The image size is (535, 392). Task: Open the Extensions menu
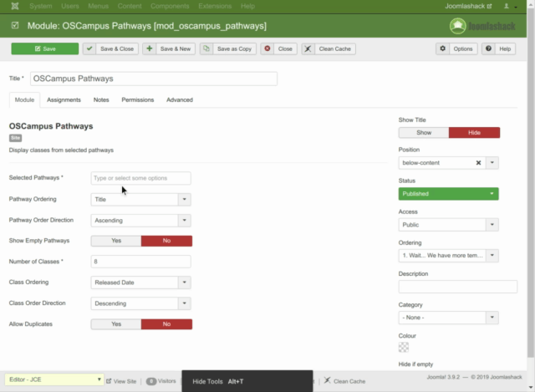click(215, 6)
